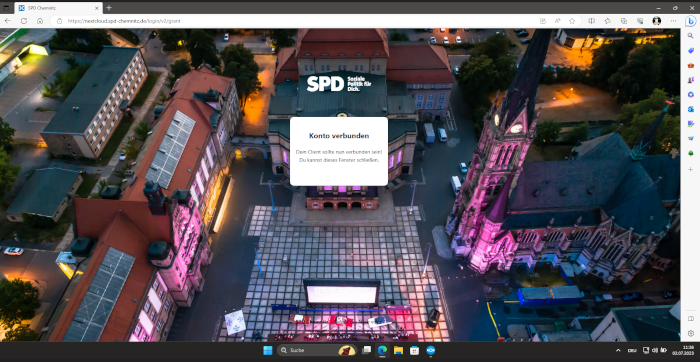Minimize the Edge window

(x=659, y=8)
